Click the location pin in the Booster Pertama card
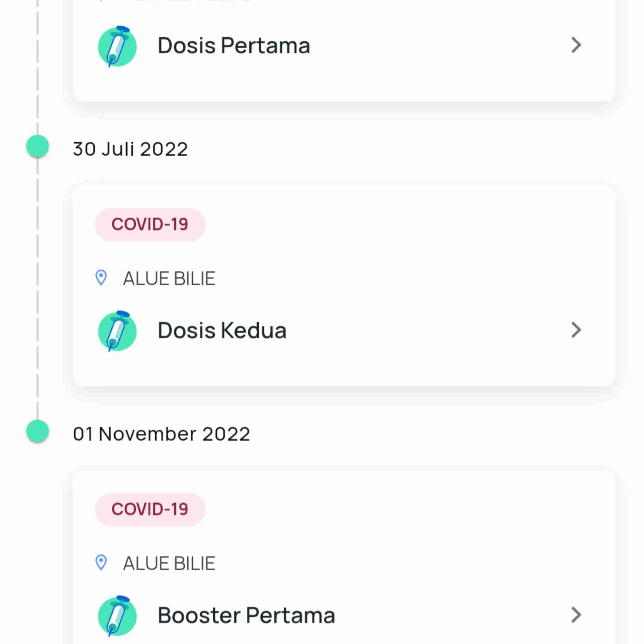The height and width of the screenshot is (644, 644). click(101, 563)
